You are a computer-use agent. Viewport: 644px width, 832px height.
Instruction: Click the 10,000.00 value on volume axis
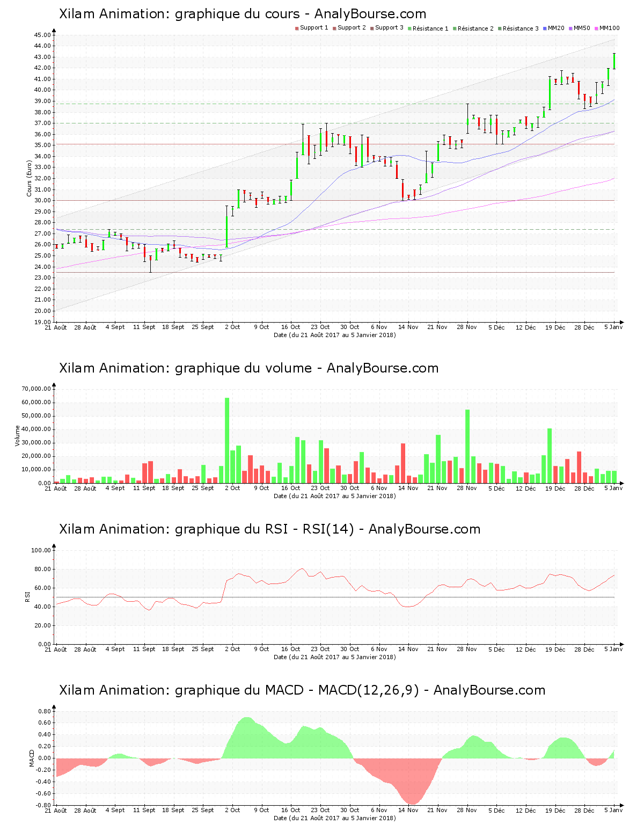point(36,470)
